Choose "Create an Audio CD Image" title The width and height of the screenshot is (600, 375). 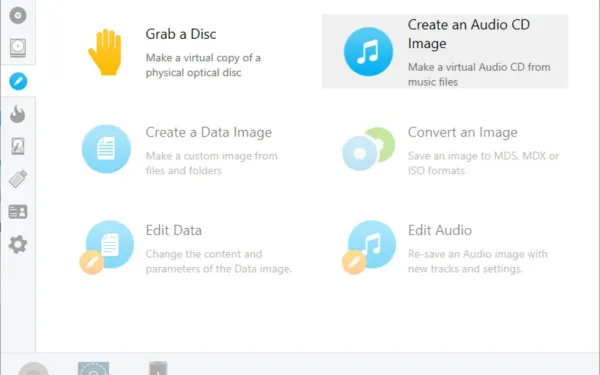(468, 34)
